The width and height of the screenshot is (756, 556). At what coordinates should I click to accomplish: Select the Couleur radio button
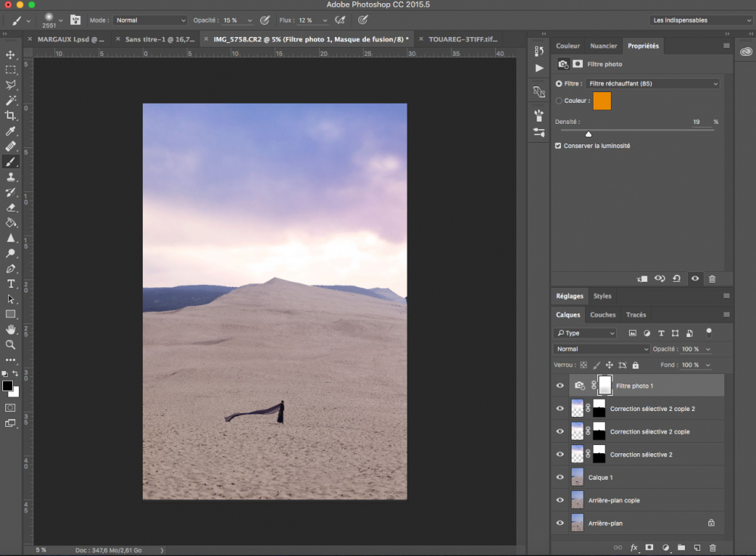[559, 100]
